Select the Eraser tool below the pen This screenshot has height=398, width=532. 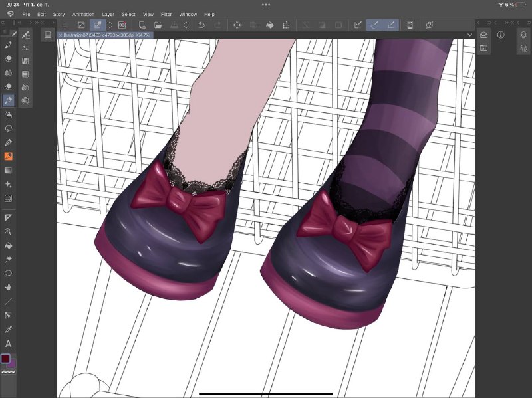click(9, 58)
